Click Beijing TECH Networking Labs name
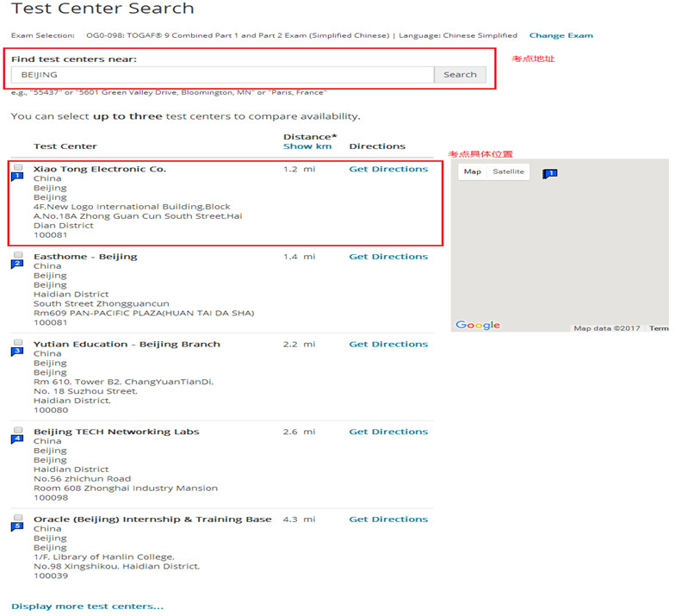This screenshot has width=675, height=616. pyautogui.click(x=117, y=432)
